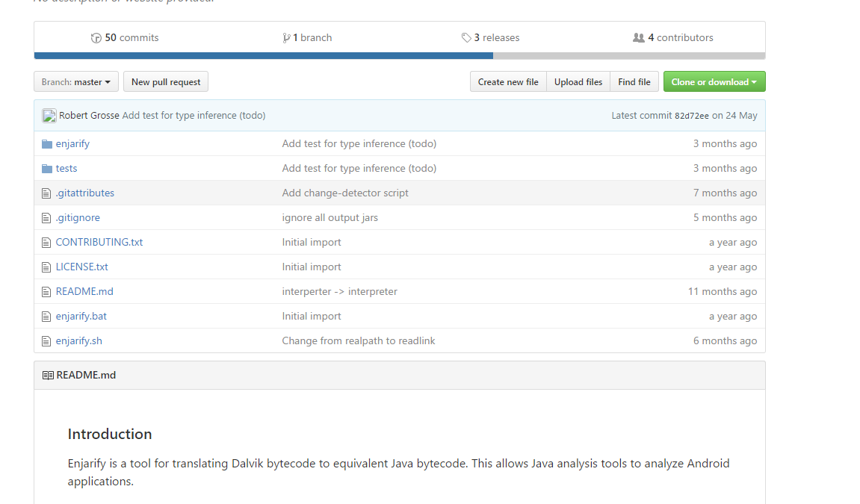Click the contributors people icon

tap(638, 38)
